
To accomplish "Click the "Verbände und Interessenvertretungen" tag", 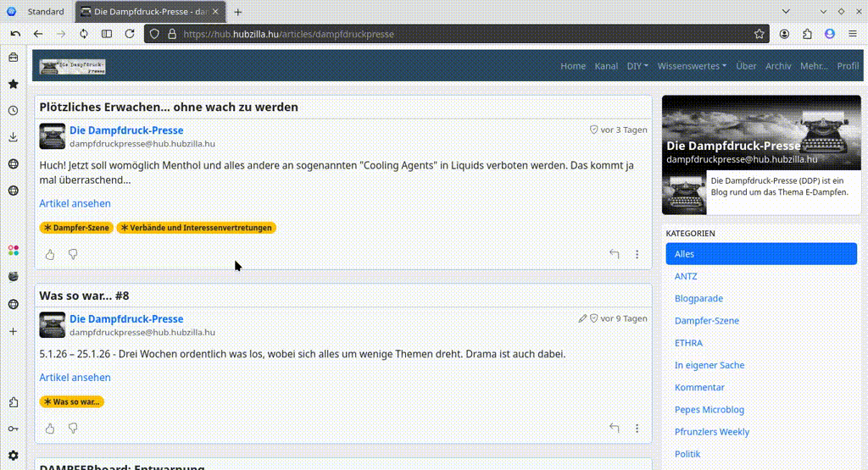I will pyautogui.click(x=196, y=228).
